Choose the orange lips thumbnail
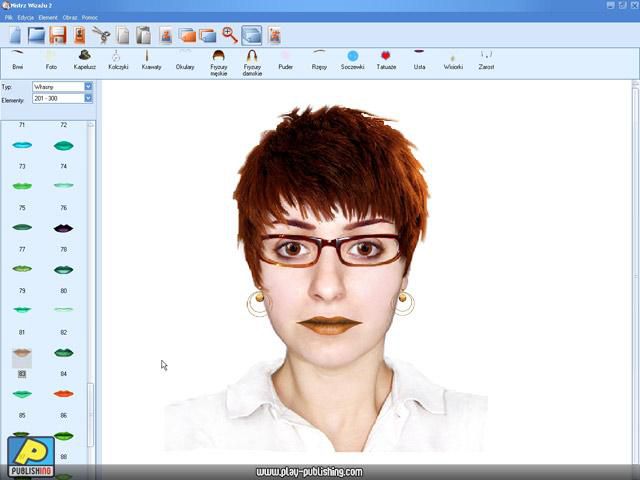Image resolution: width=640 pixels, height=480 pixels. (x=63, y=394)
